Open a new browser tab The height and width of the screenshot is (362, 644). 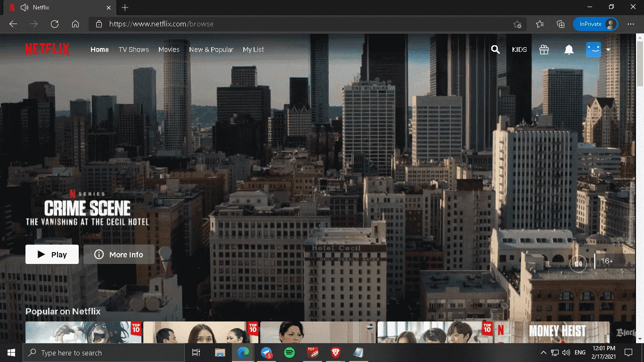point(124,8)
